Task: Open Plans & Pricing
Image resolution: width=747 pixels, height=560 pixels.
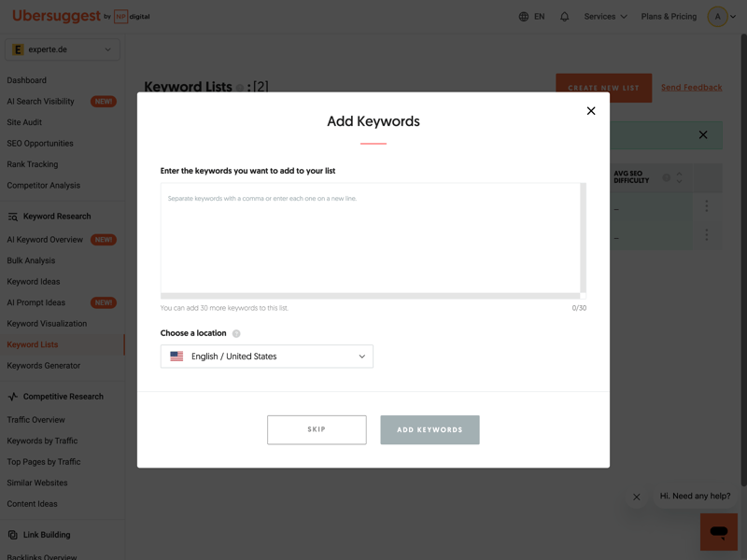Action: click(669, 17)
